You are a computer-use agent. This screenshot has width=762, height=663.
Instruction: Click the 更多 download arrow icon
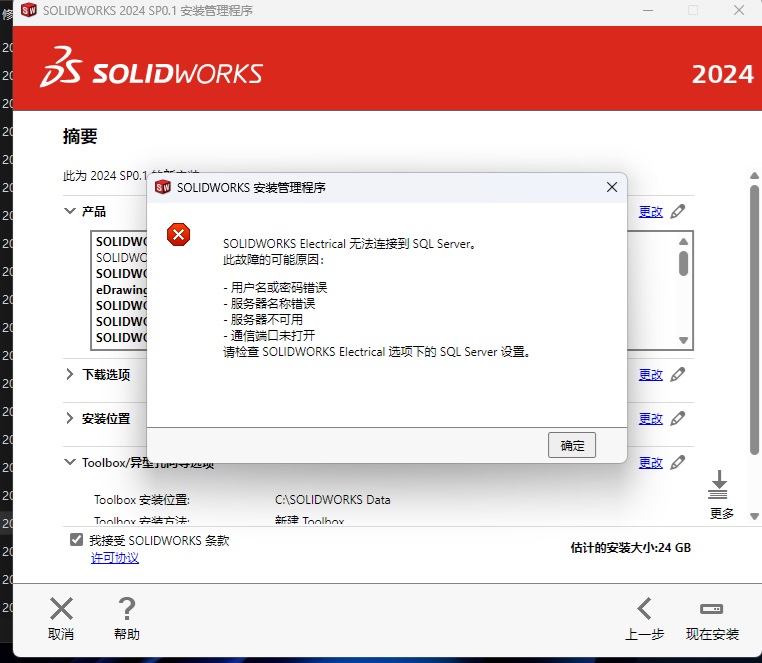tap(718, 485)
